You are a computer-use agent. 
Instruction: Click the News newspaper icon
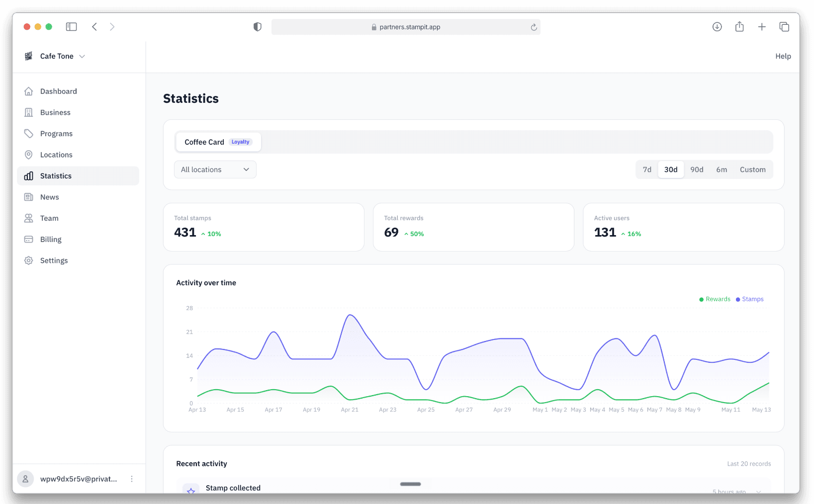(29, 197)
